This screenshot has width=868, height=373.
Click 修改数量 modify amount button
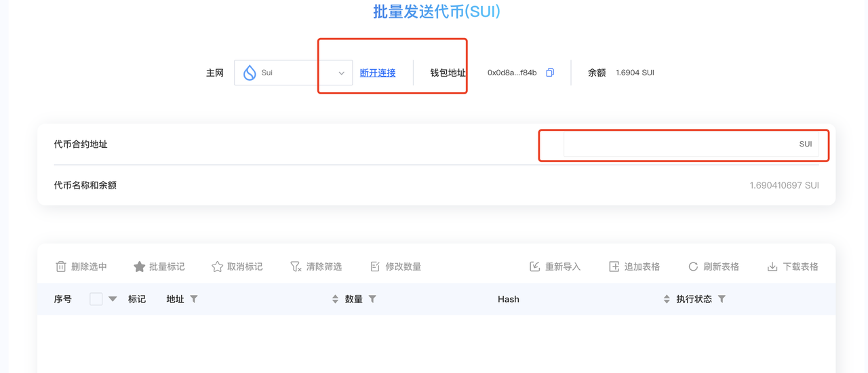coord(395,267)
